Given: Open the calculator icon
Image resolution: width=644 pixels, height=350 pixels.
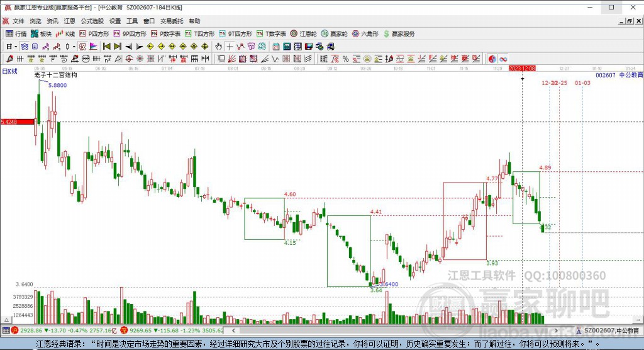Looking at the screenshot, I should point(287,47).
